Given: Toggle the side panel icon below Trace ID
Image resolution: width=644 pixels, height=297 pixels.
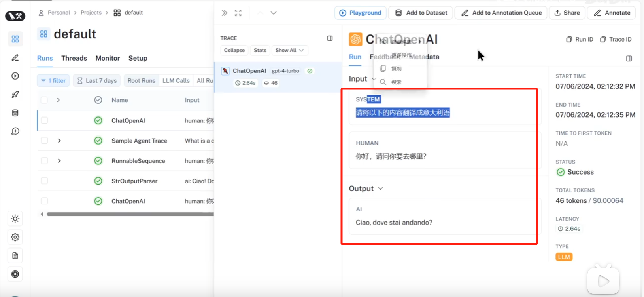Looking at the screenshot, I should point(629,58).
